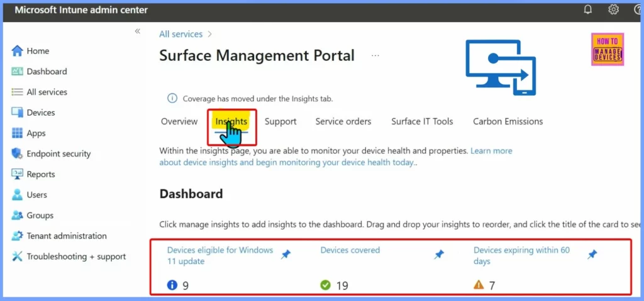The height and width of the screenshot is (301, 644).
Task: Click the Reports icon in sidebar
Action: (x=17, y=174)
